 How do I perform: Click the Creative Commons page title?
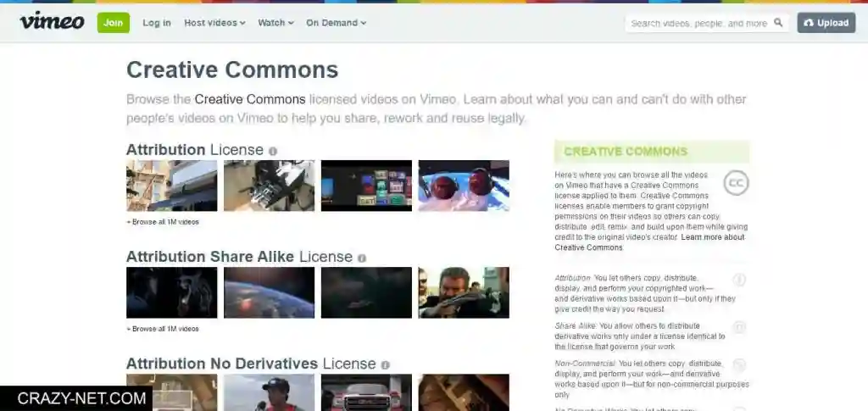click(232, 70)
